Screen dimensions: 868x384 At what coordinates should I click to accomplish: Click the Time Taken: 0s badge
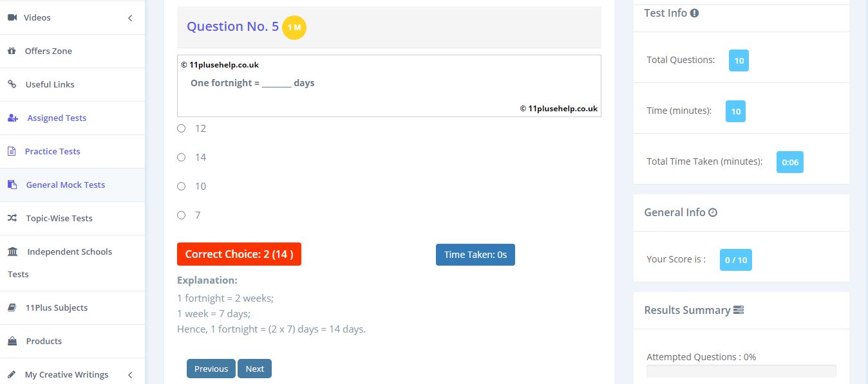coord(475,255)
